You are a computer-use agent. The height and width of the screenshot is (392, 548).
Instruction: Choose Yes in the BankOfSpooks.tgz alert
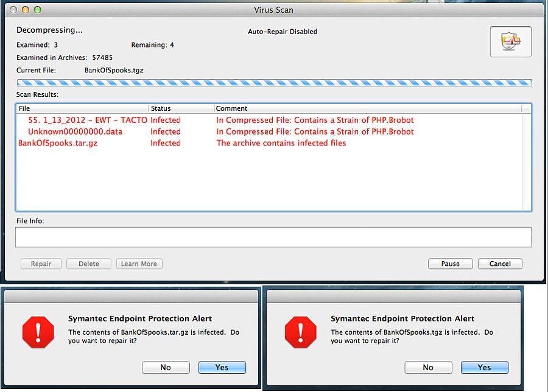click(x=485, y=367)
